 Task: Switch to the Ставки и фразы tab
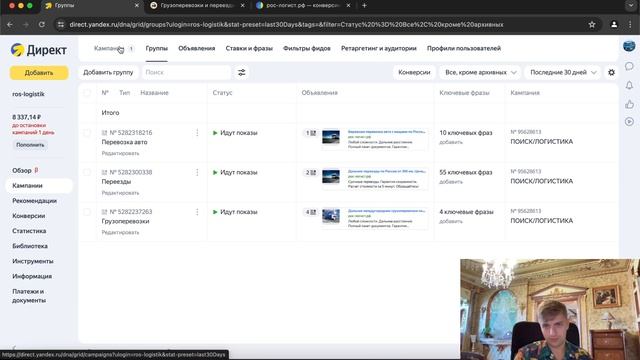(249, 48)
